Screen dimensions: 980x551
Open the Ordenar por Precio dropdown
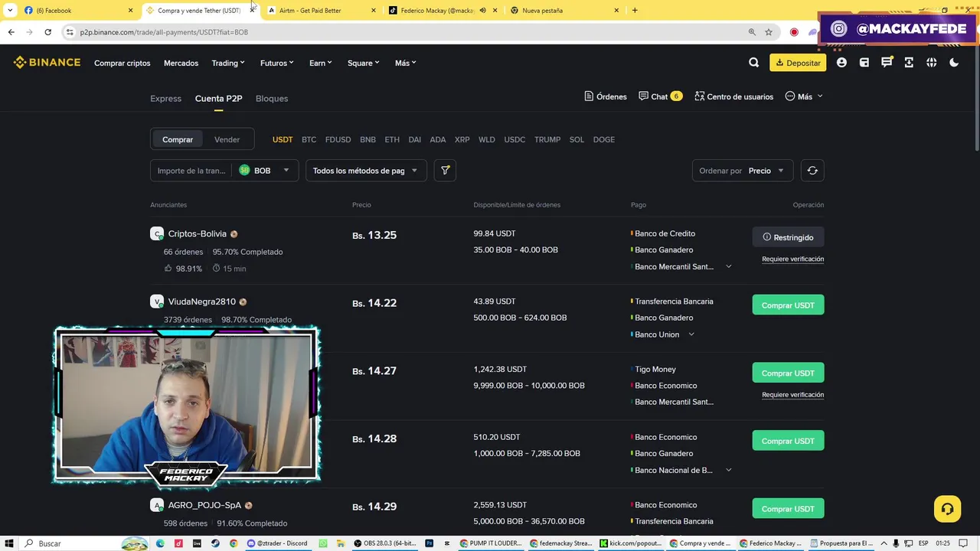click(x=743, y=171)
